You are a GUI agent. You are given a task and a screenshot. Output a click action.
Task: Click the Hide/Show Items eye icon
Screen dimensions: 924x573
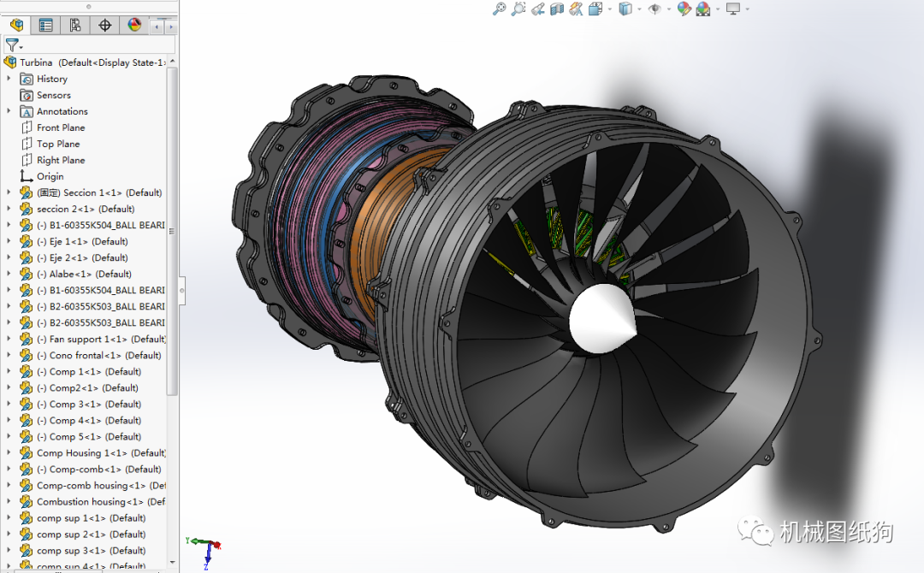point(654,9)
